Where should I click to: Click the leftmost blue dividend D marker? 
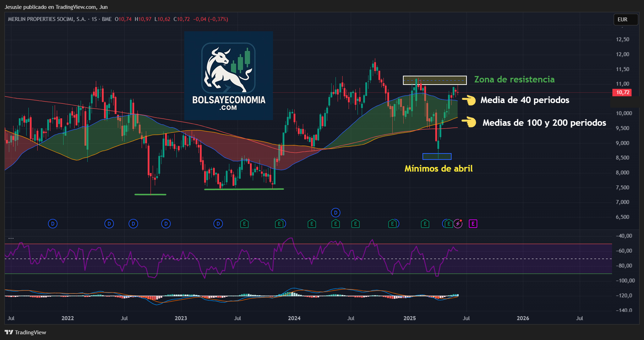(x=53, y=224)
